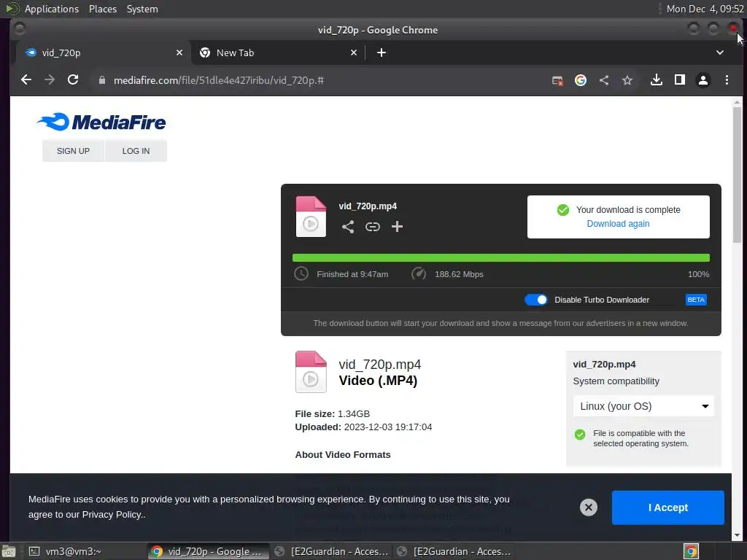Screen dimensions: 747x560
Task: Click the Chrome icon at taskbar right
Action: 691,551
